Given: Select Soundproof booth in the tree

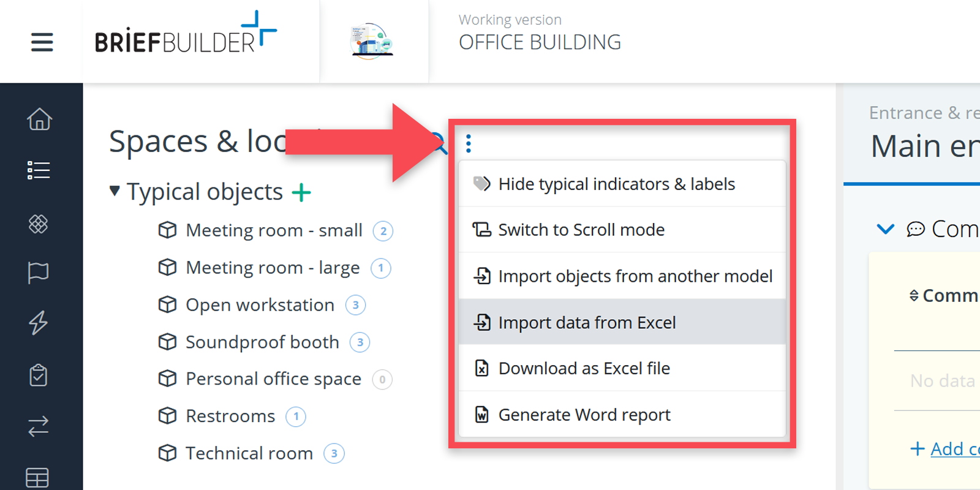Looking at the screenshot, I should coord(262,342).
